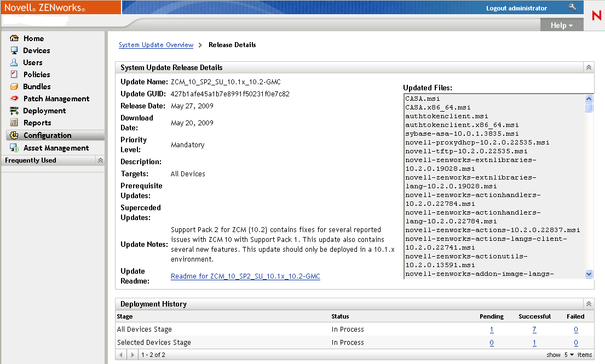
Task: Open the show items count dropdown
Action: coord(569,355)
